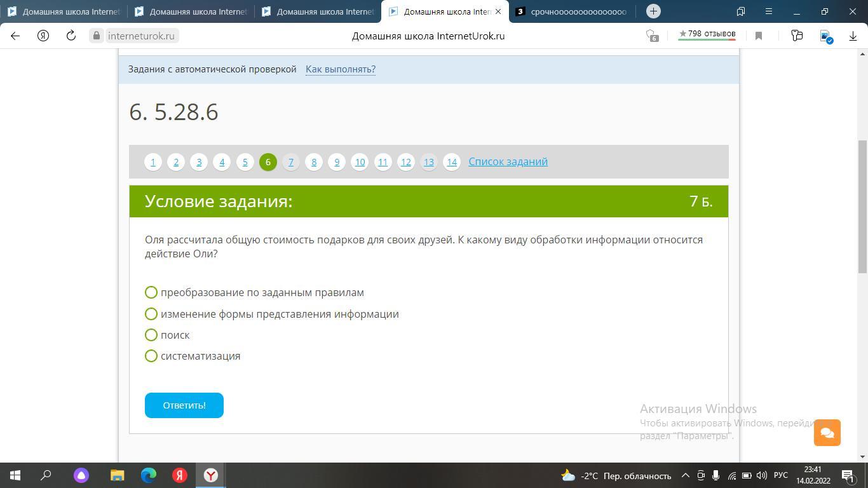Viewport: 868px width, 488px height.
Task: Go to task number 7
Action: coord(290,162)
